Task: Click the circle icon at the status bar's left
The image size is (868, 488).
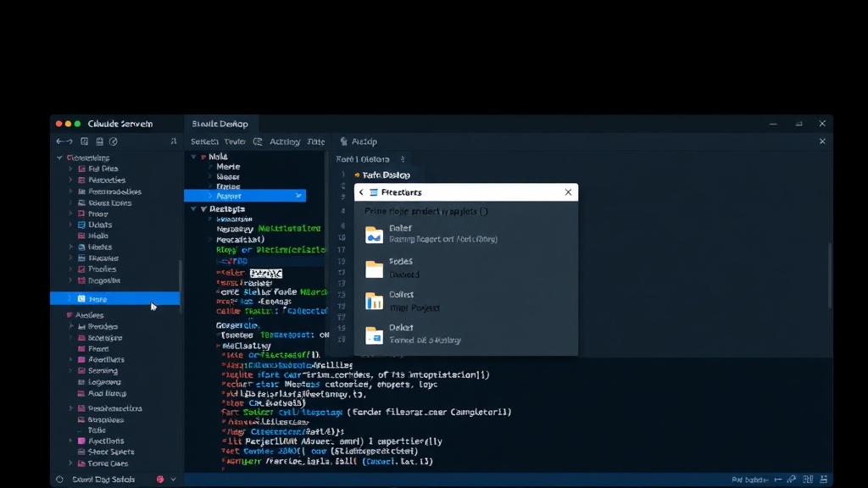Action: coord(60,480)
